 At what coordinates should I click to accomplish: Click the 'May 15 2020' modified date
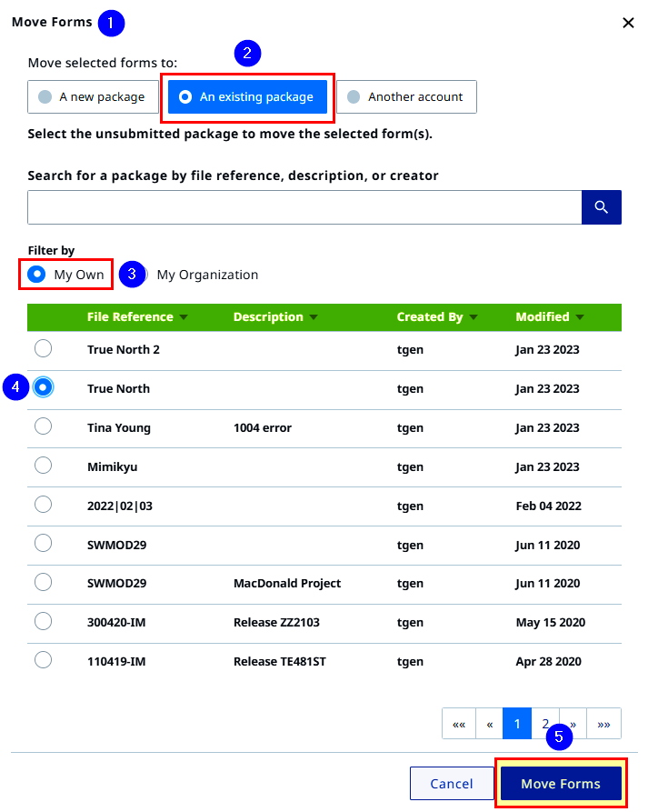click(551, 623)
